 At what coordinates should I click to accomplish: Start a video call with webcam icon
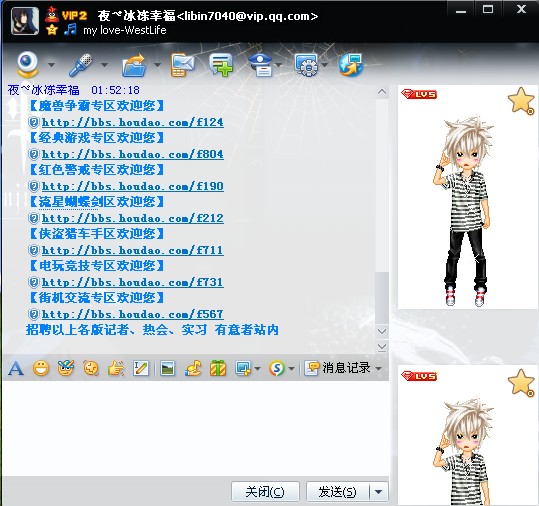pyautogui.click(x=27, y=65)
